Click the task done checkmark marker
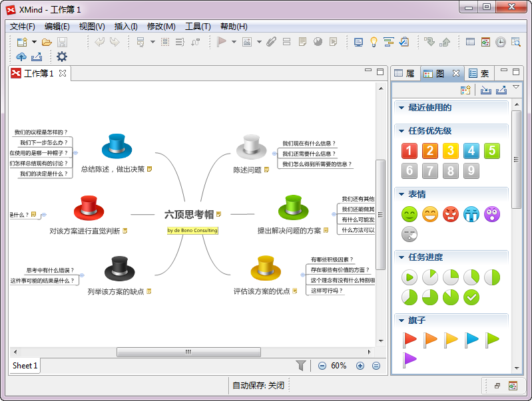The image size is (532, 401). 471,298
